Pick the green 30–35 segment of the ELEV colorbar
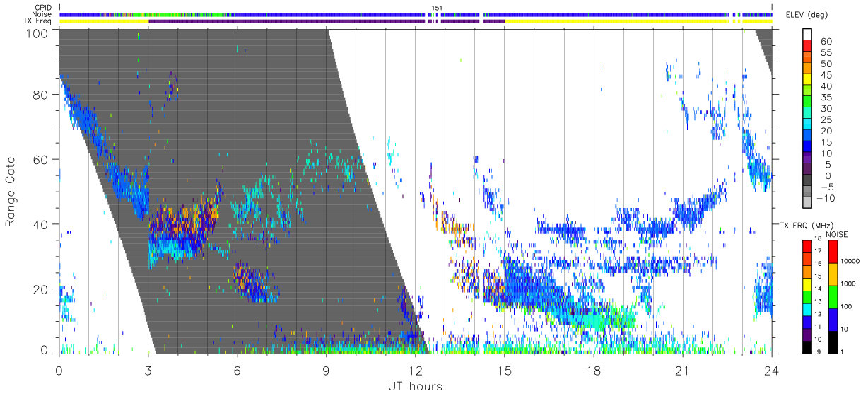 (809, 103)
